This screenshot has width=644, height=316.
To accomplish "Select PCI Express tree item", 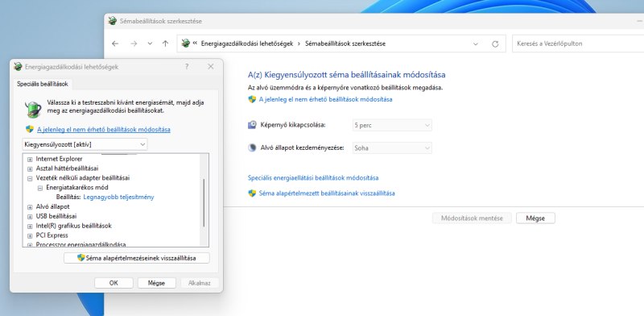I will click(x=52, y=235).
